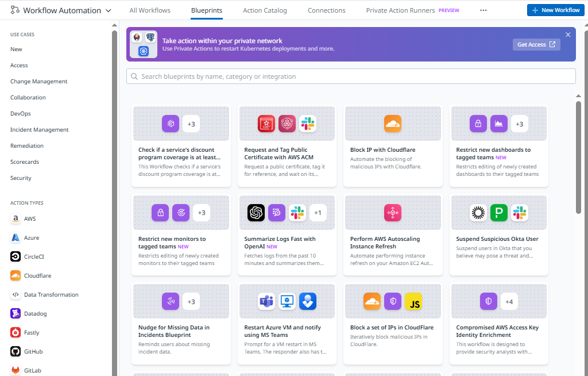Screen dimensions: 588x376
Task: Expand +1 integrations on Summarize Logs card
Action: pos(318,213)
